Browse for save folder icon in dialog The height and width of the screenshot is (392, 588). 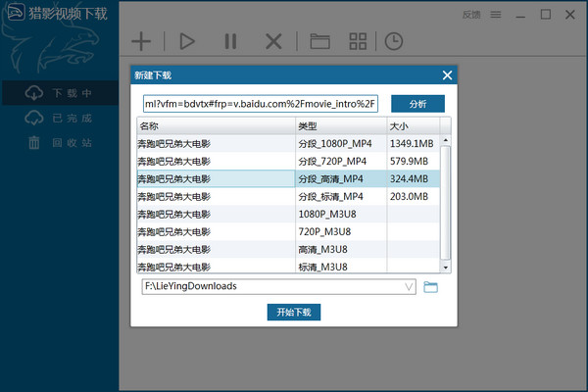(x=430, y=287)
